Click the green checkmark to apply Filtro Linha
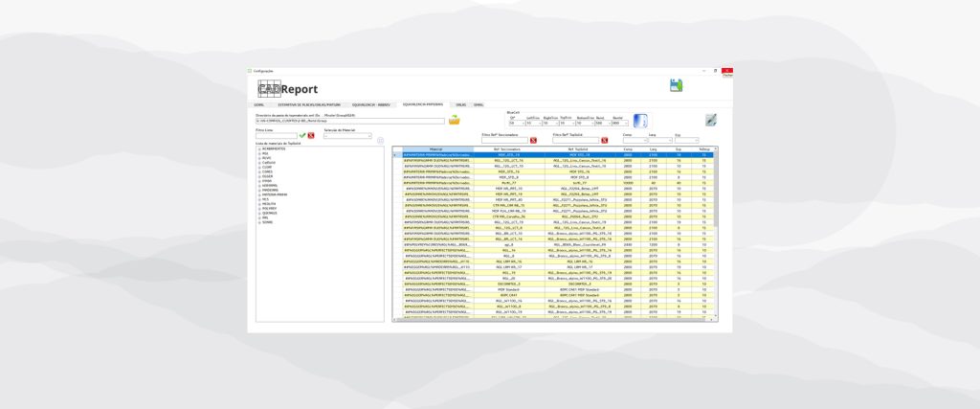The image size is (980, 409). [302, 135]
